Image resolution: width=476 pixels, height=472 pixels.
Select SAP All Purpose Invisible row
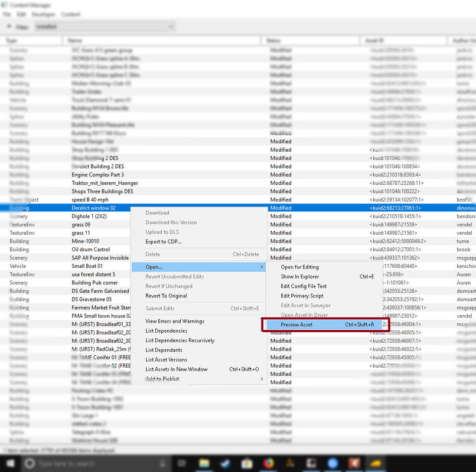click(x=238, y=258)
